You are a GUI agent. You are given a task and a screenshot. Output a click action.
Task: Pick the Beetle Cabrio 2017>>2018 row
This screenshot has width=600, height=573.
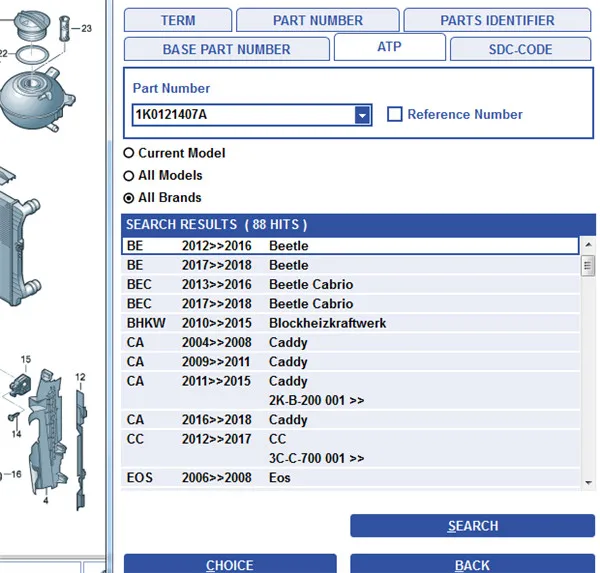(350, 304)
